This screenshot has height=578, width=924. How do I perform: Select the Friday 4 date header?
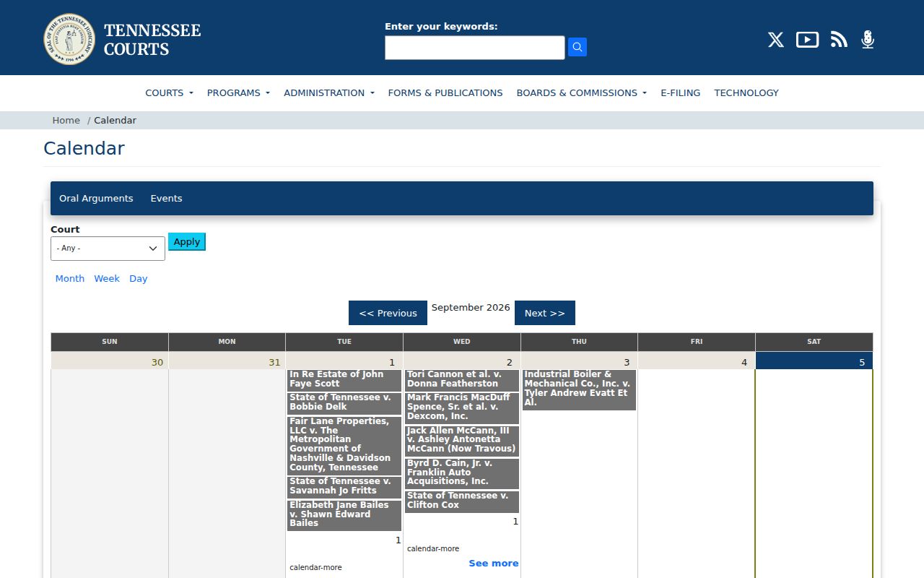pos(697,361)
